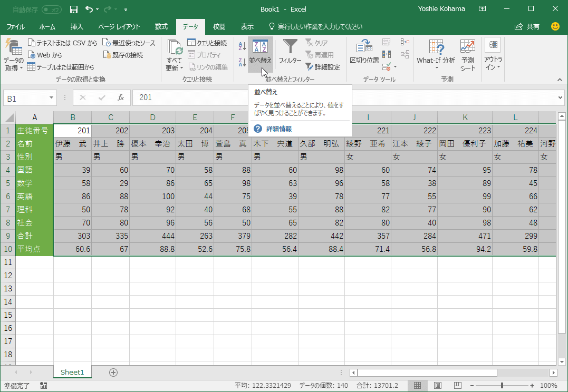Click the Save icon in the quick access toolbar

(x=74, y=9)
